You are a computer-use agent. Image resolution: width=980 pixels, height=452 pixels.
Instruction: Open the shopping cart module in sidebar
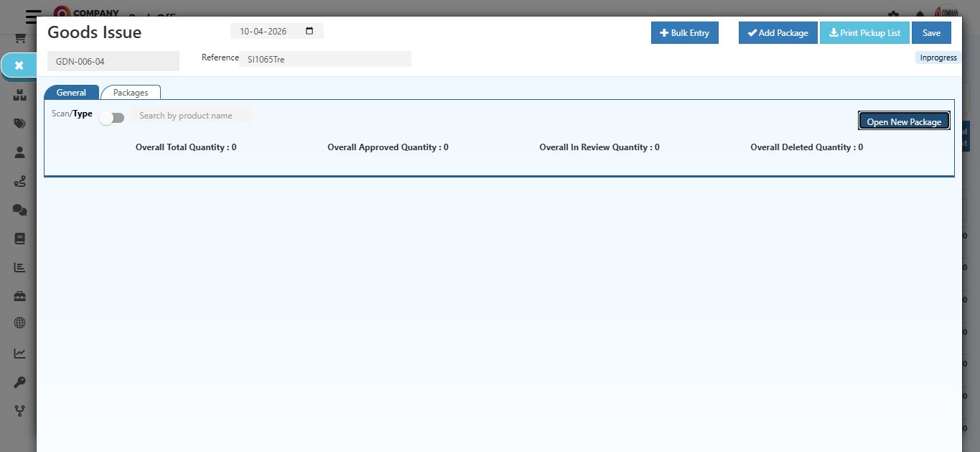[19, 37]
